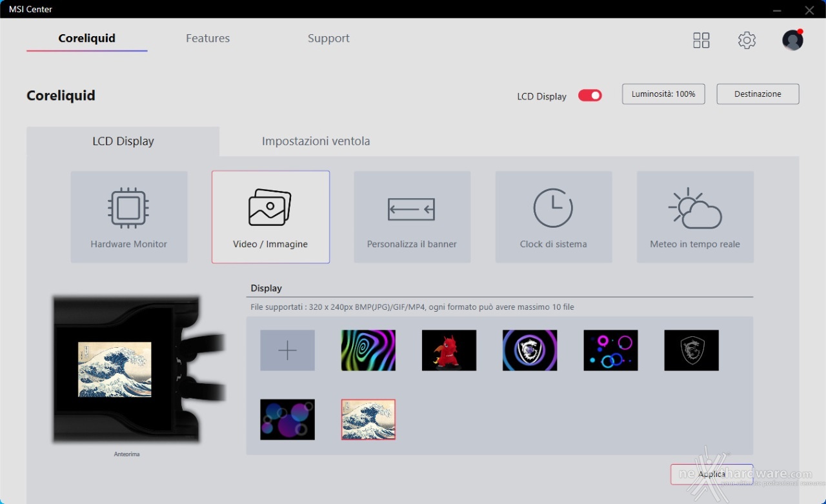Viewport: 826px width, 504px height.
Task: Choose the Personalizza il banner mode
Action: (412, 217)
